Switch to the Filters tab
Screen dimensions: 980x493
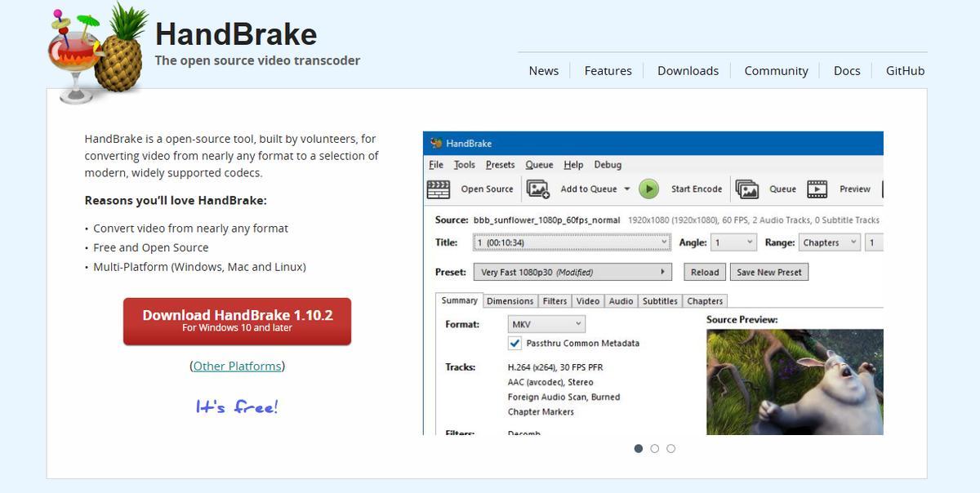[x=555, y=301]
